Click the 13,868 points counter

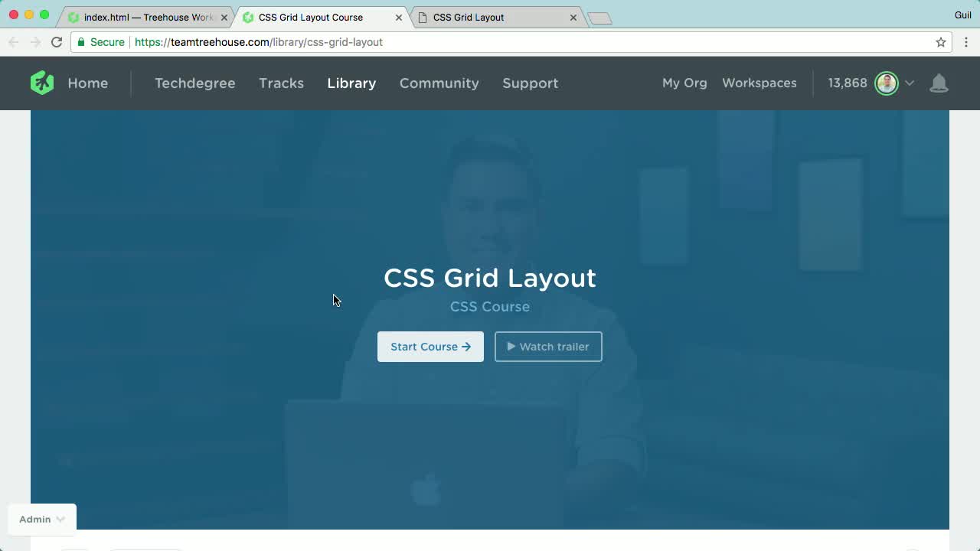coord(847,83)
